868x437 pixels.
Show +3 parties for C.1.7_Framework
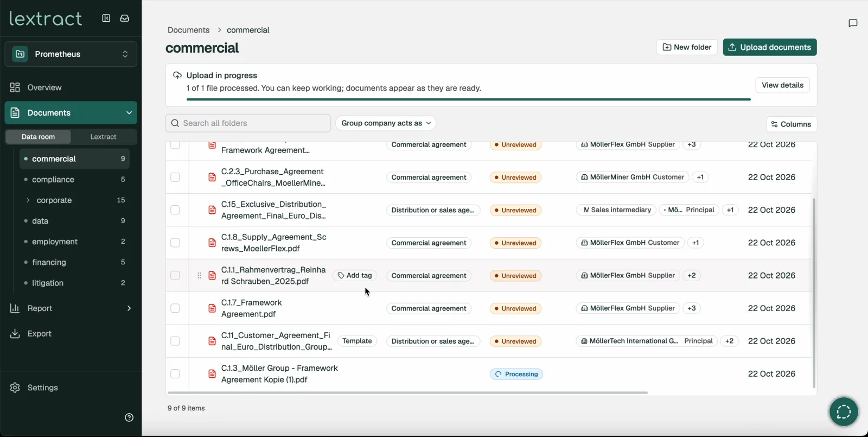tap(692, 308)
